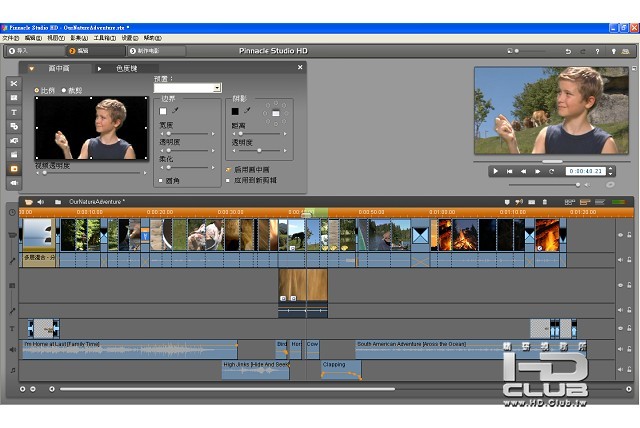Open the SmartMovie clapperboard tool
This screenshot has width=640, height=428.
14,155
